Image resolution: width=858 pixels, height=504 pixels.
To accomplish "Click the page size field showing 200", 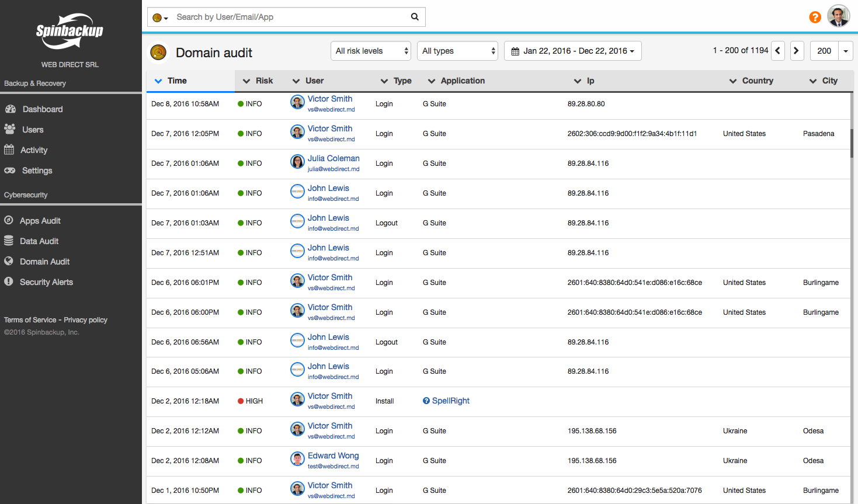I will [824, 51].
